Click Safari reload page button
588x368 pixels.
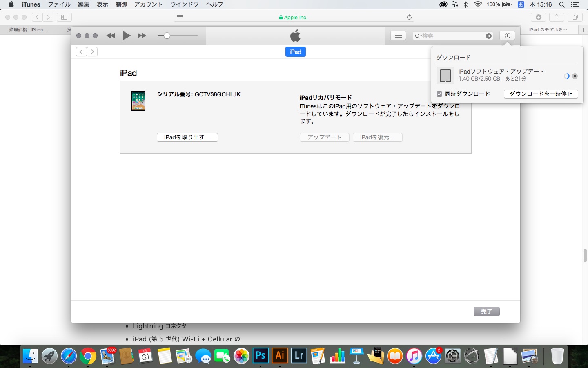click(x=409, y=17)
